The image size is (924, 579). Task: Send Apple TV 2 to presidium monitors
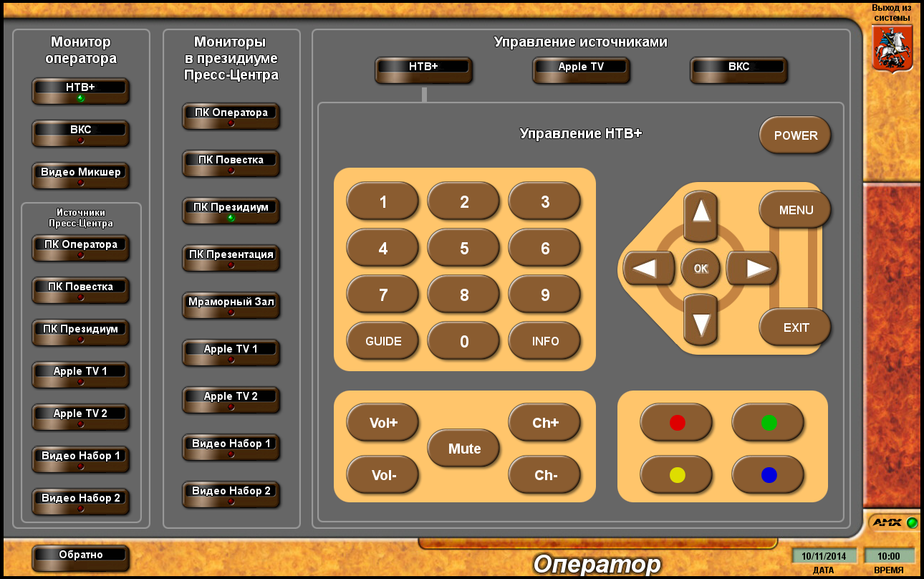(x=231, y=400)
